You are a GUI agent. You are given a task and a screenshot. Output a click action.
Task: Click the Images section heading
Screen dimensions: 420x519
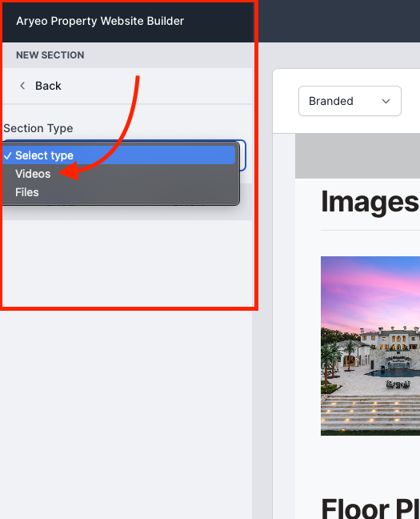[x=370, y=202]
